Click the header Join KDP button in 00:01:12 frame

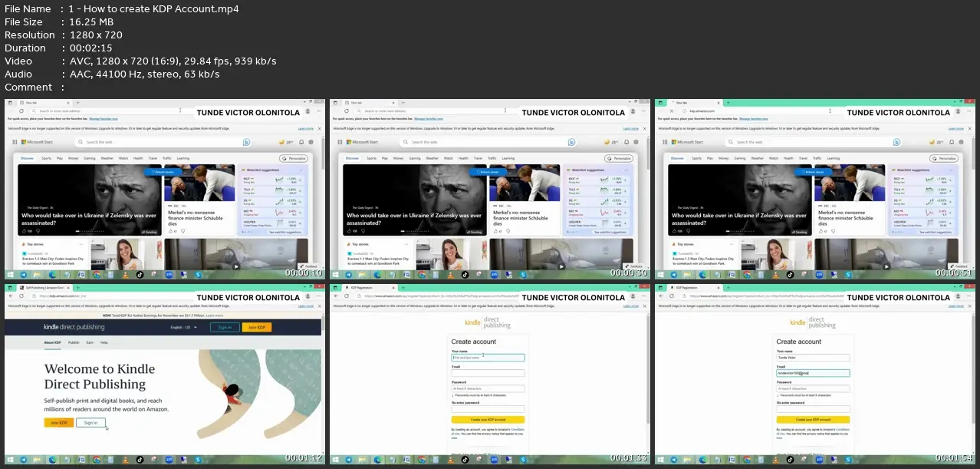point(256,327)
